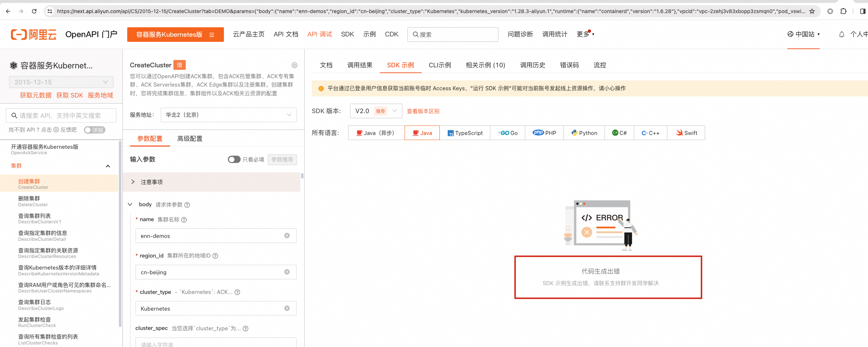
Task: Click the warning icon in Access Keys notice
Action: click(321, 88)
